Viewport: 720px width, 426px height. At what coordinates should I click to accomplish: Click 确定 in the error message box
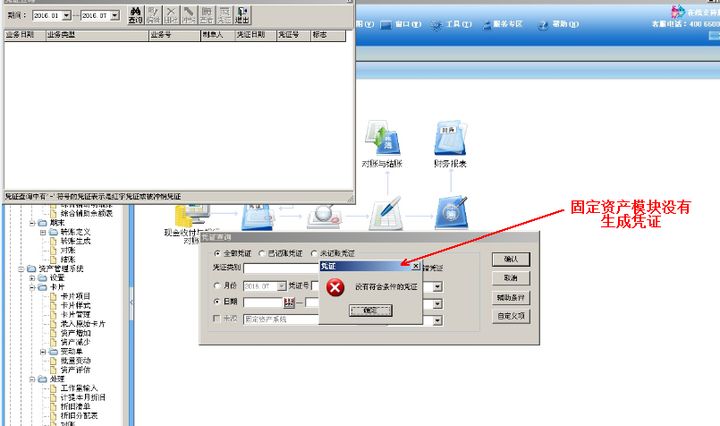[x=371, y=311]
